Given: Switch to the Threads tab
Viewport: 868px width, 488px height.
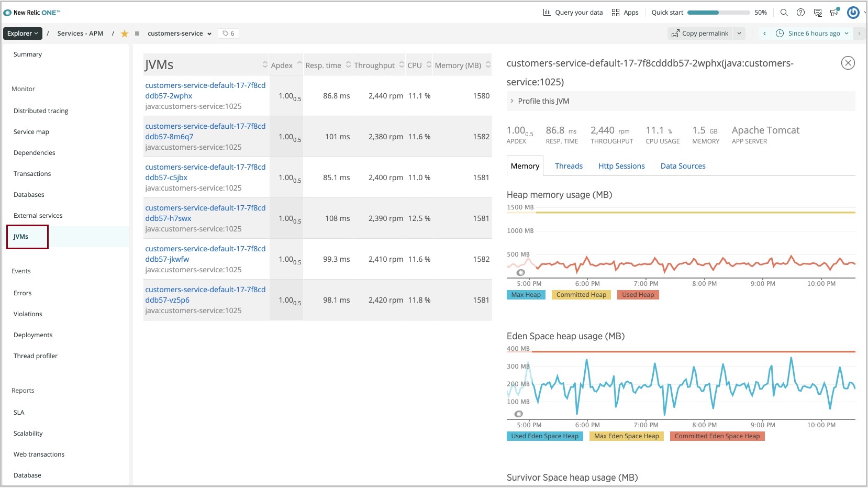Looking at the screenshot, I should click(x=569, y=166).
